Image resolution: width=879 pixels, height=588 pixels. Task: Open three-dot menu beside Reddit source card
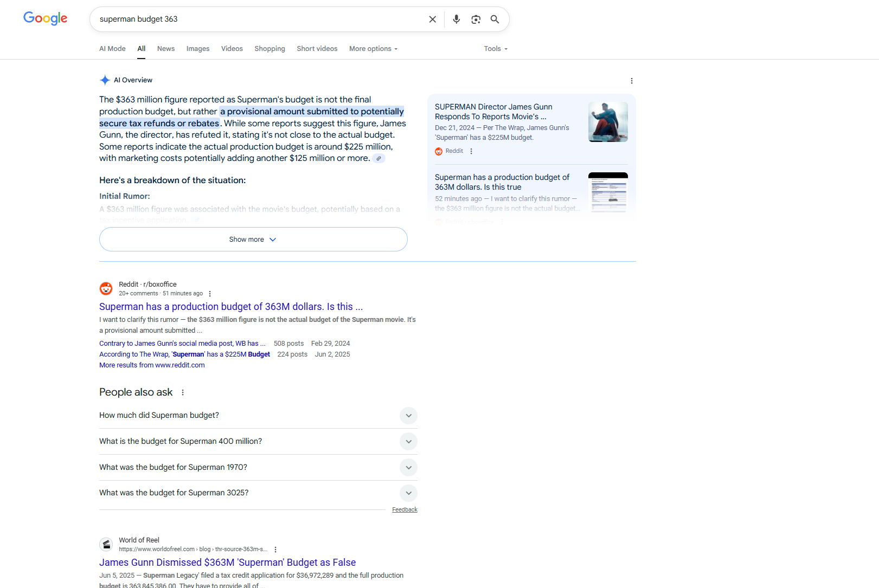pos(471,151)
